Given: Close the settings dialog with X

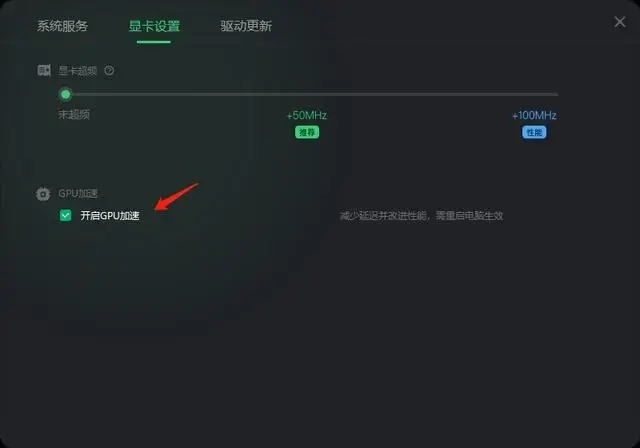Looking at the screenshot, I should (x=620, y=22).
